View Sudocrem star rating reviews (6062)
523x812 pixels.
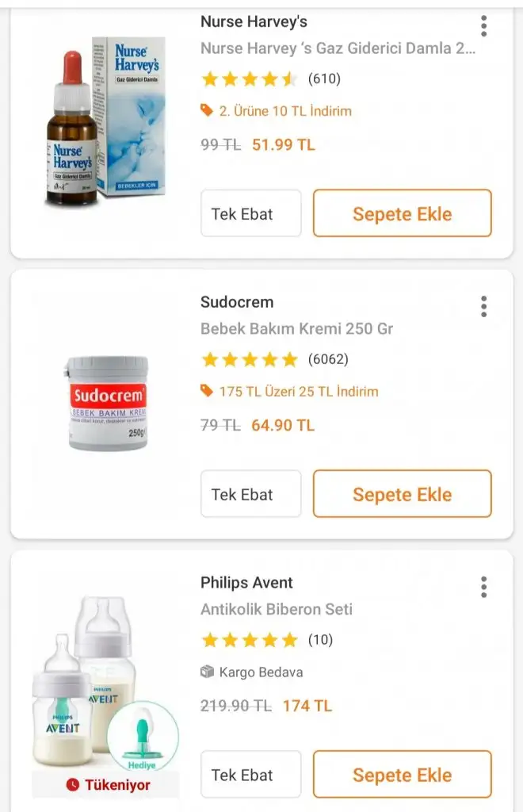274,359
